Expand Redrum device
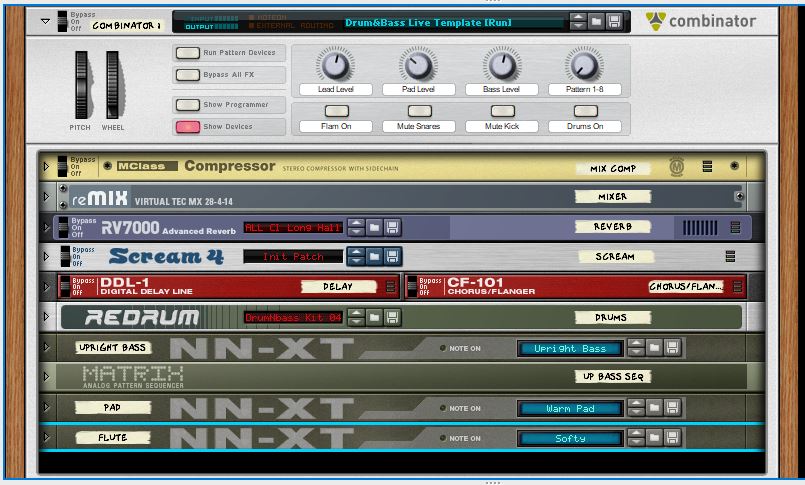 point(46,317)
